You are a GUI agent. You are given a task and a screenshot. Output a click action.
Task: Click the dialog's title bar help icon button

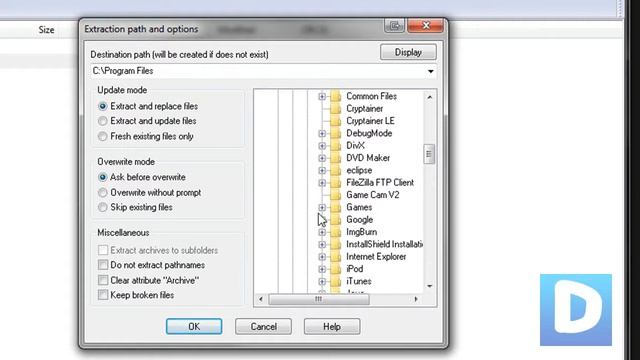click(x=394, y=26)
